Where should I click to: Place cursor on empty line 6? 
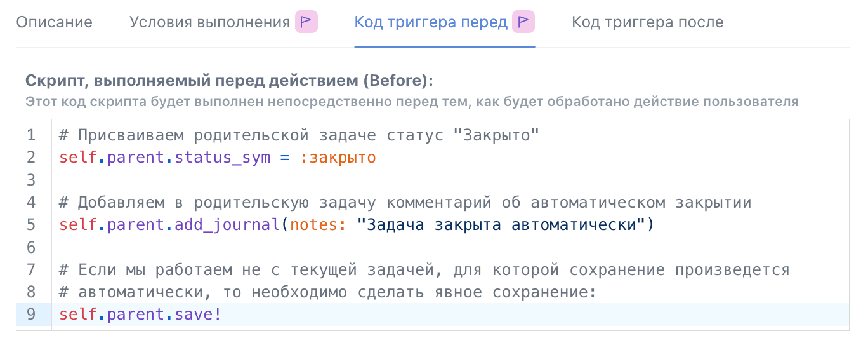click(x=450, y=247)
